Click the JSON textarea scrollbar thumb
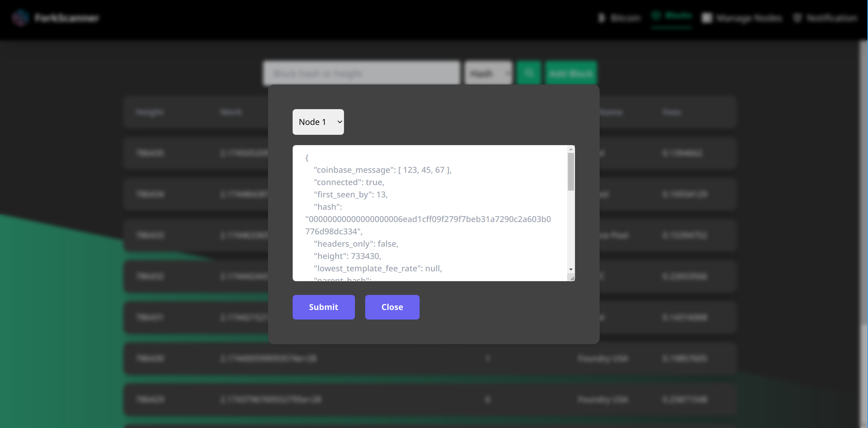 click(571, 171)
